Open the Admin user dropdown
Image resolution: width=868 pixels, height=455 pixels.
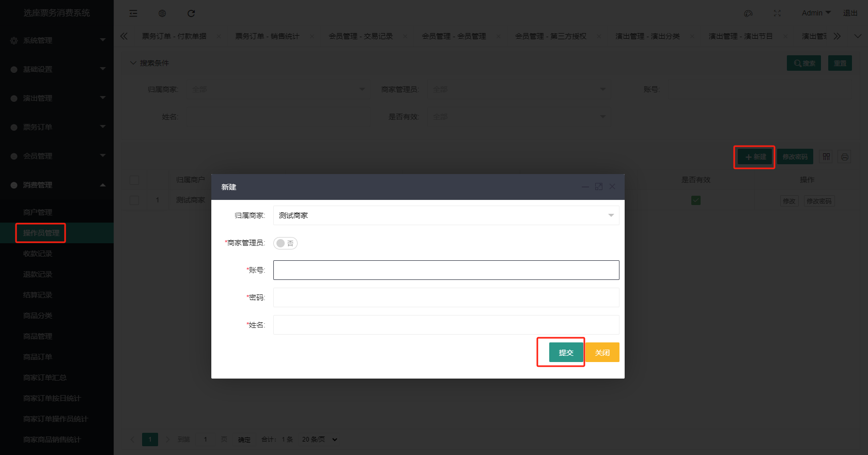[816, 13]
